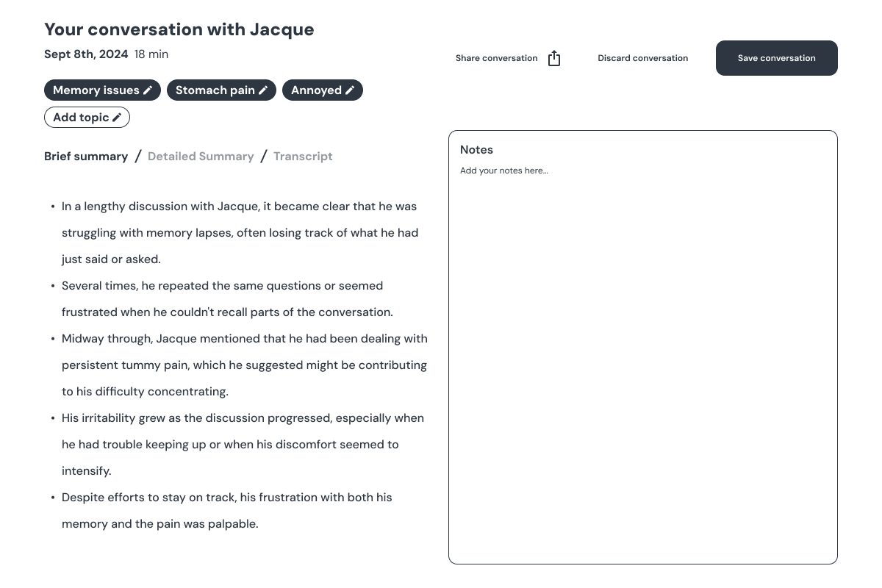Switch to the Detailed Summary tab

pyautogui.click(x=201, y=157)
